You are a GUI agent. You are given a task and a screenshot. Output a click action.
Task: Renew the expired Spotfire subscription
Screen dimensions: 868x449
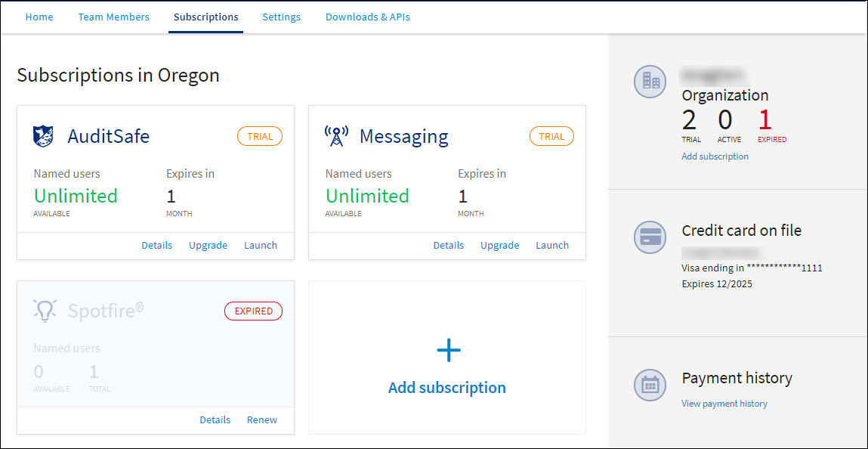[x=262, y=420]
